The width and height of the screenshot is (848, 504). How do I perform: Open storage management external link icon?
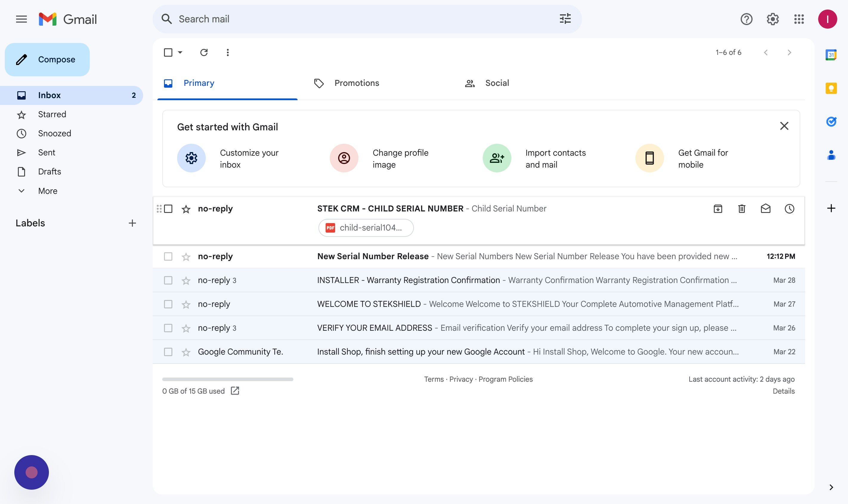point(235,391)
